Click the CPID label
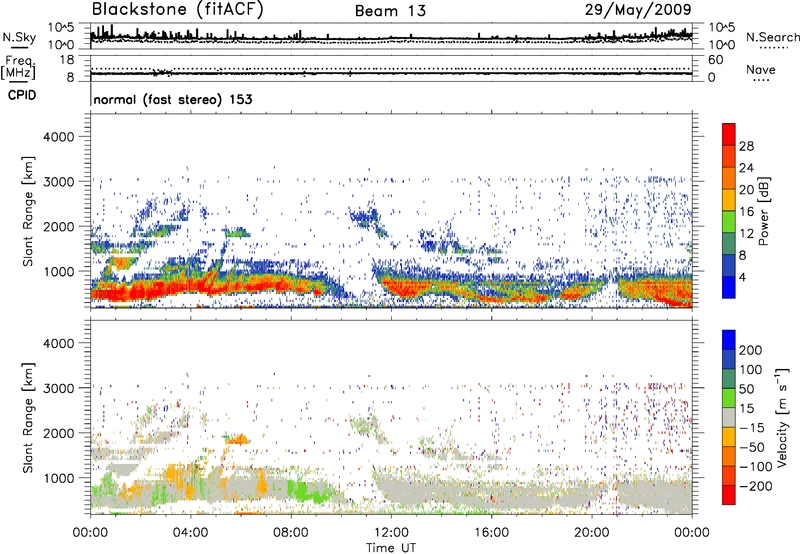Viewport: 800px width, 554px height. [22, 95]
